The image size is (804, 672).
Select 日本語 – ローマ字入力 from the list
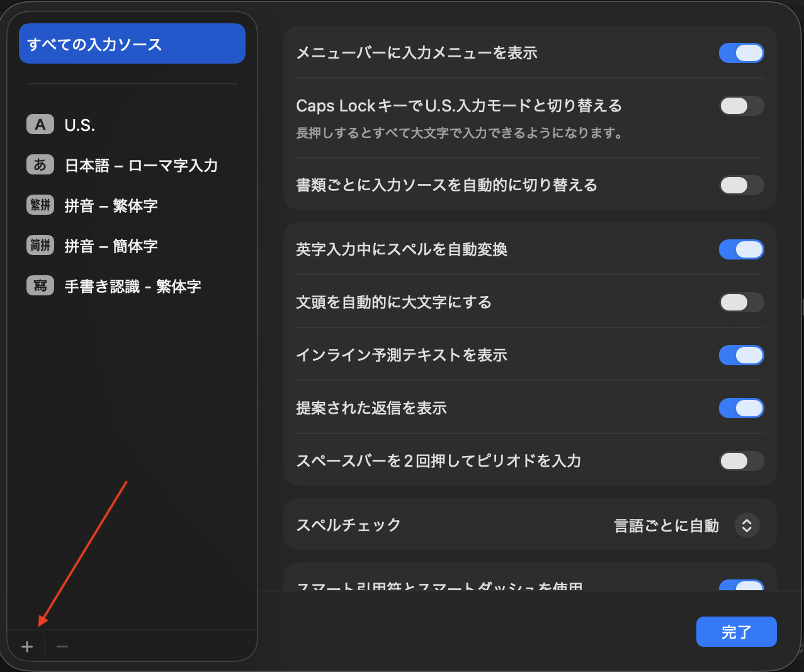tap(141, 166)
